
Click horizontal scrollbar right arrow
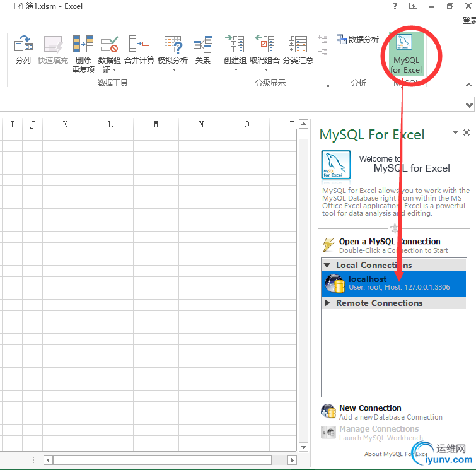(292, 460)
